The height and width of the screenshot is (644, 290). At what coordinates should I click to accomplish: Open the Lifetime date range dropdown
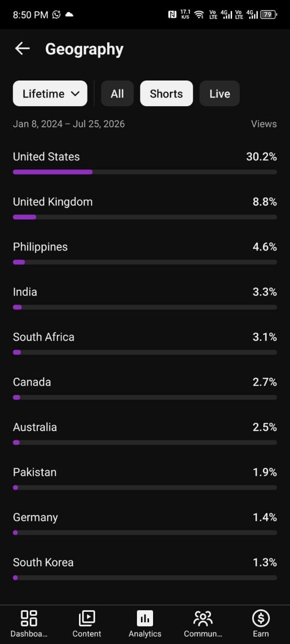coord(50,94)
